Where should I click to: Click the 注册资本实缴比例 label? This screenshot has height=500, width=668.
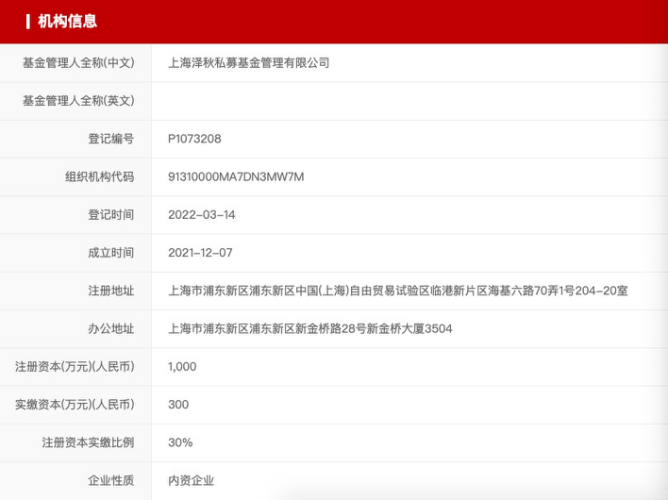pyautogui.click(x=88, y=443)
